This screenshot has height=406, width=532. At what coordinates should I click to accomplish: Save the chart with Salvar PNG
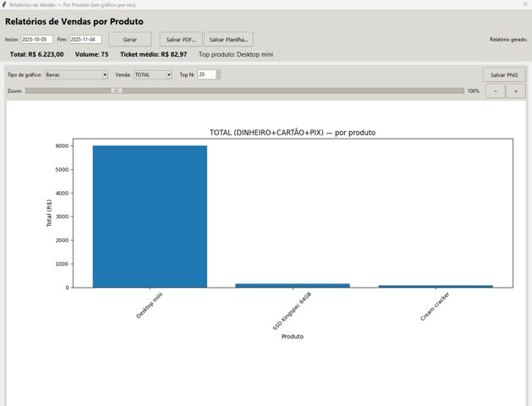click(503, 74)
